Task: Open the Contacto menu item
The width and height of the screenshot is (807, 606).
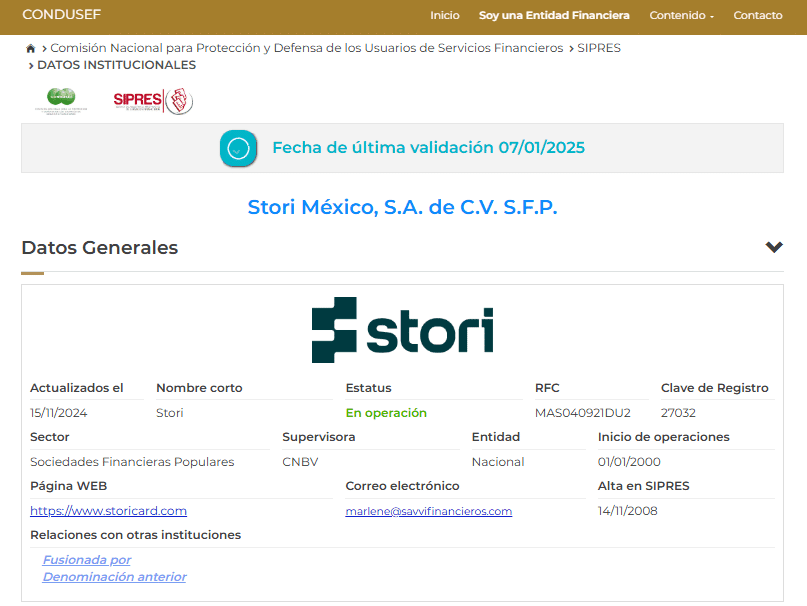Action: (x=757, y=15)
